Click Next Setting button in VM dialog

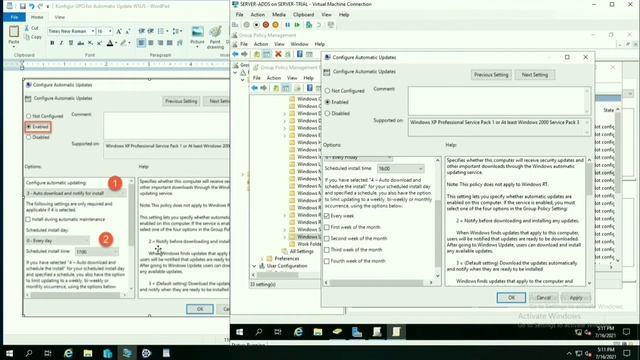point(535,75)
